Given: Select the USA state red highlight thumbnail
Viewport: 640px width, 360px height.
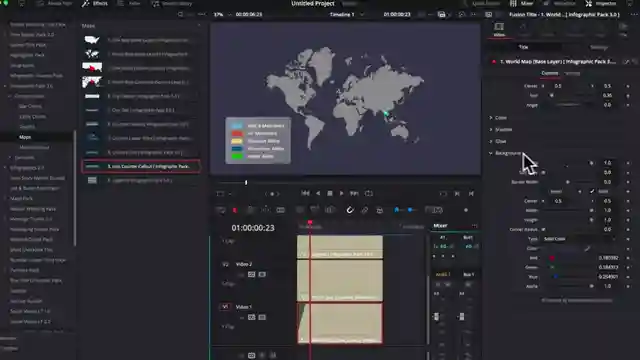Looking at the screenshot, I should (92, 68).
